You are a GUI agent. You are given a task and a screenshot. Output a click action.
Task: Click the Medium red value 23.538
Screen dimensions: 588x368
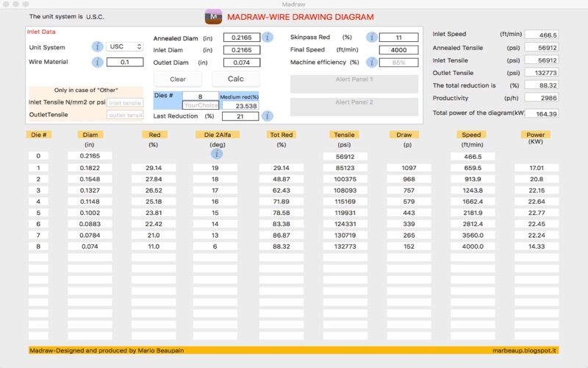pyautogui.click(x=240, y=106)
